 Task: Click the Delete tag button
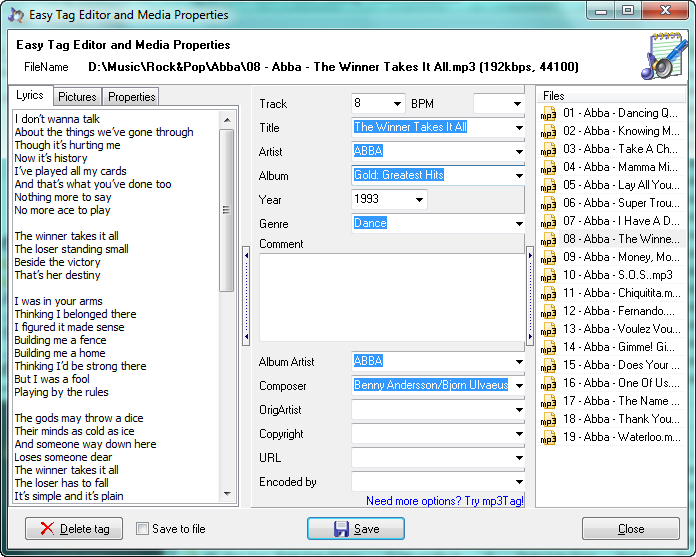click(74, 529)
